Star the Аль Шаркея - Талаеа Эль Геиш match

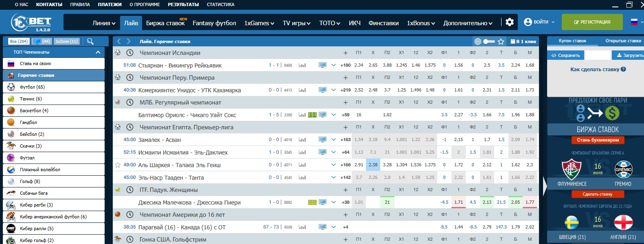click(118, 165)
